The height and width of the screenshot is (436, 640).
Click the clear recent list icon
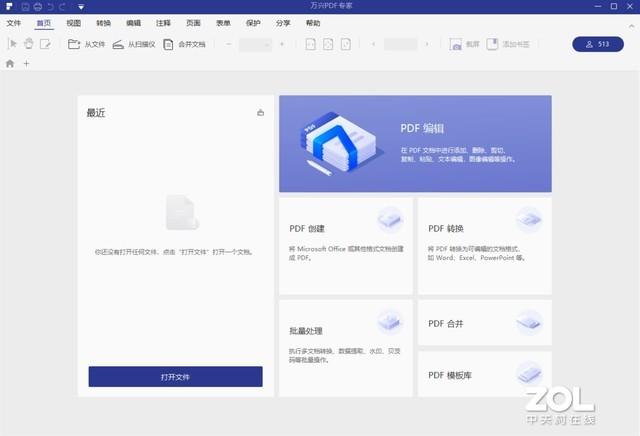pyautogui.click(x=260, y=113)
